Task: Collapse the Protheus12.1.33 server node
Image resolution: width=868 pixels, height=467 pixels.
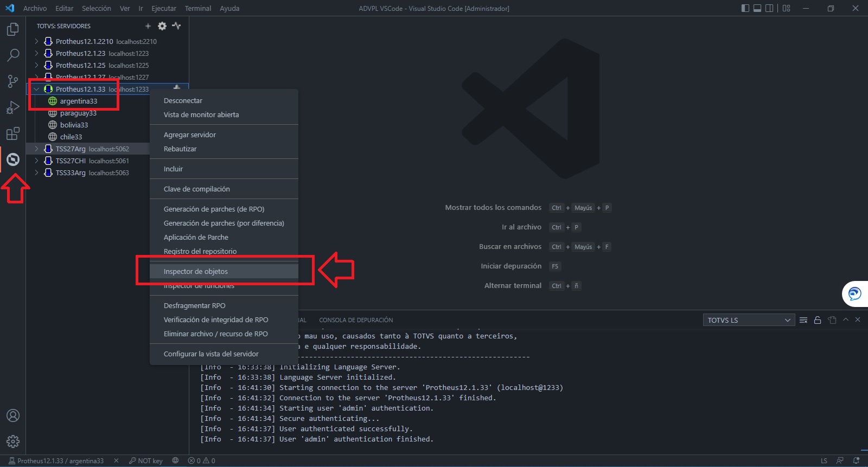Action: click(36, 89)
